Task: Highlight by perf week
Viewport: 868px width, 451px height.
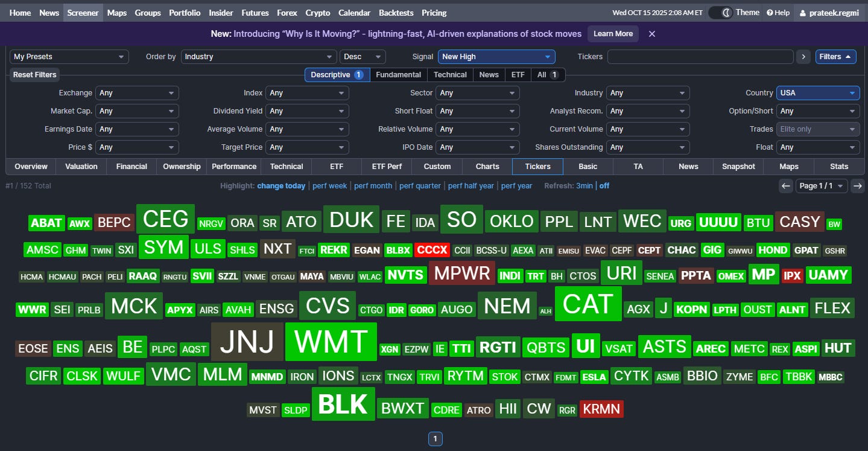Action: 329,186
